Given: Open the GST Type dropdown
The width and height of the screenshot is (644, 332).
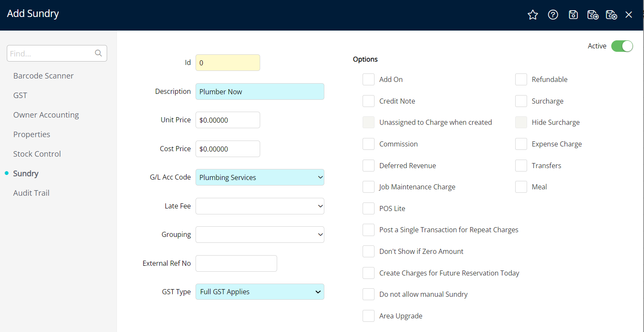Looking at the screenshot, I should [260, 292].
